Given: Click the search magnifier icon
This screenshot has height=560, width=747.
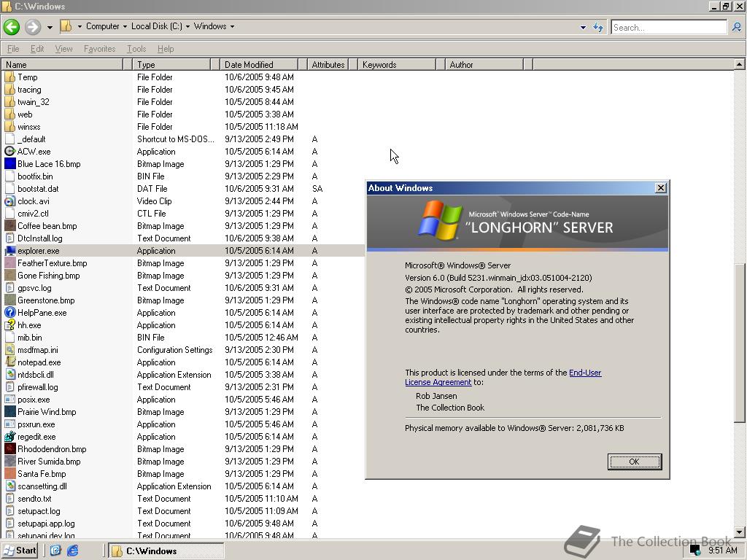Looking at the screenshot, I should 737,27.
